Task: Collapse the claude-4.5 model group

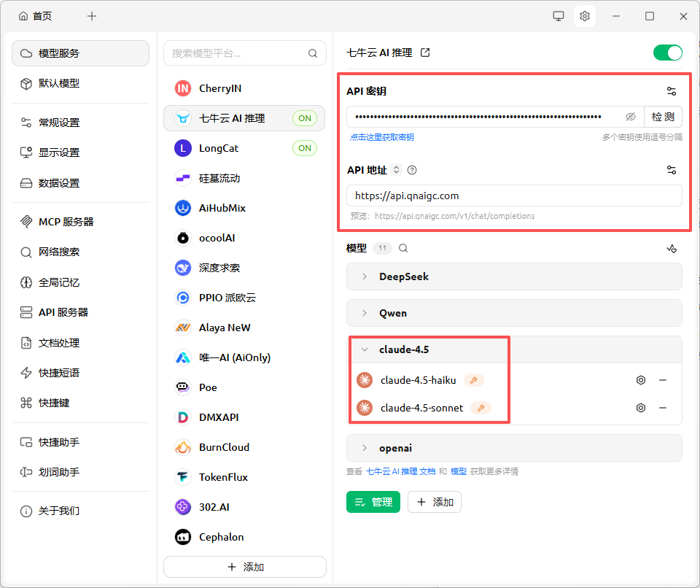Action: [x=365, y=349]
